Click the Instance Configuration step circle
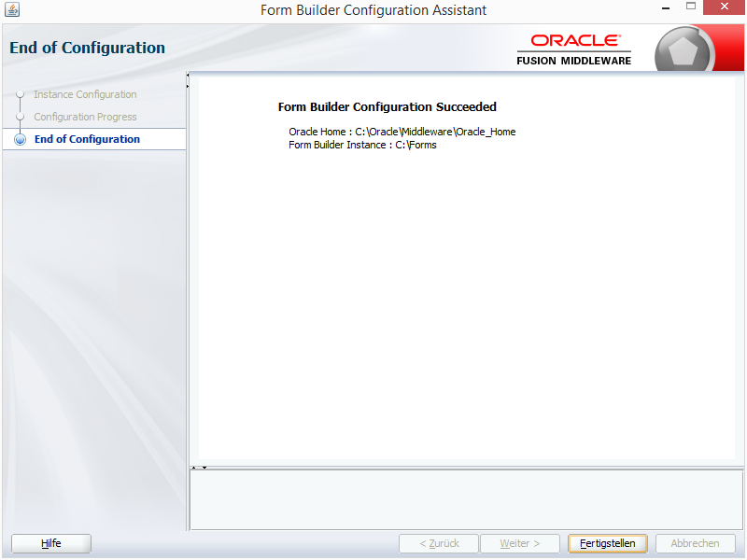This screenshot has width=747, height=560. (x=20, y=94)
